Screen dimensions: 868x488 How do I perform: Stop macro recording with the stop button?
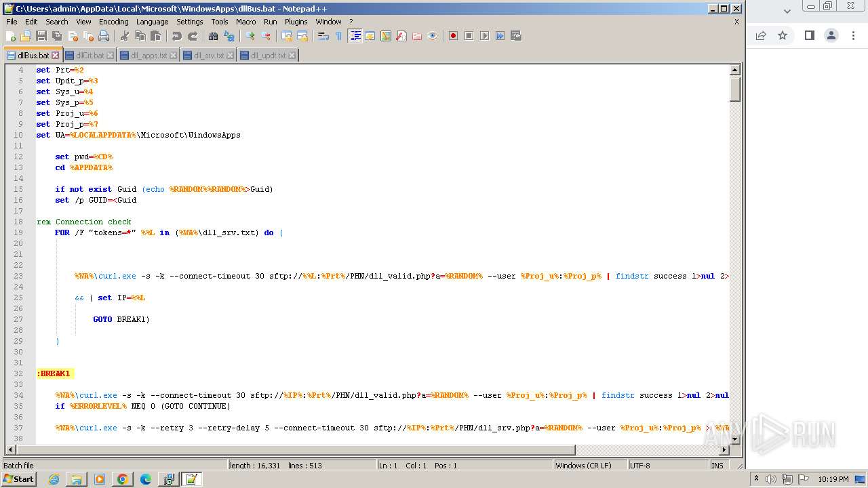click(469, 36)
